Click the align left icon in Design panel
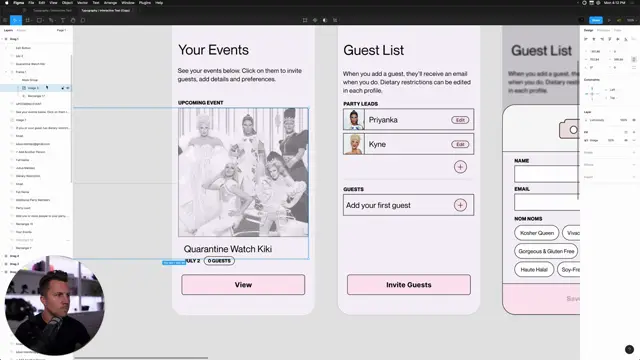Viewport: 640px width, 360px height. pyautogui.click(x=586, y=39)
